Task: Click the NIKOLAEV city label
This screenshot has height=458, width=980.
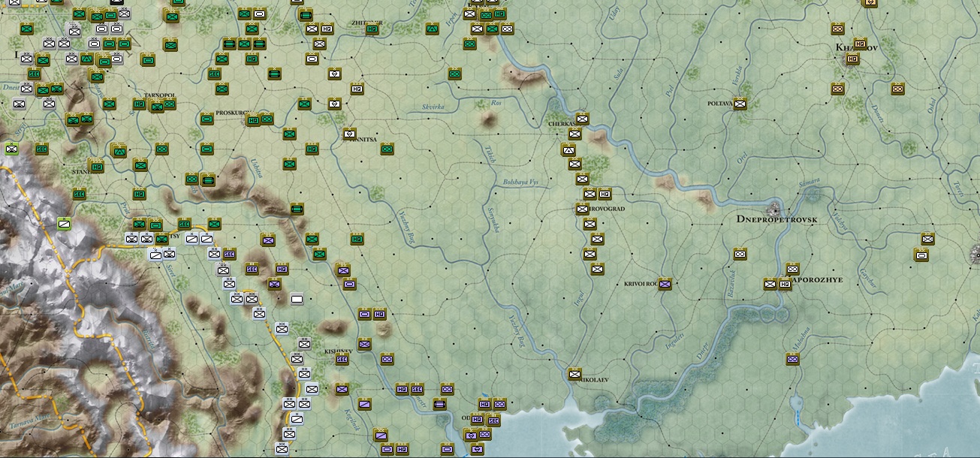Action: point(593,381)
